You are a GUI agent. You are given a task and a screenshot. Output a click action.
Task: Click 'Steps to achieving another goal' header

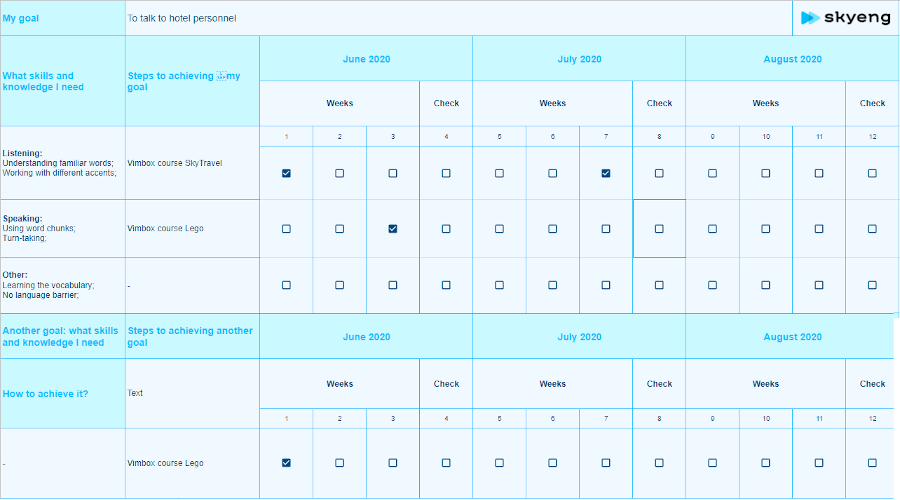pyautogui.click(x=192, y=336)
